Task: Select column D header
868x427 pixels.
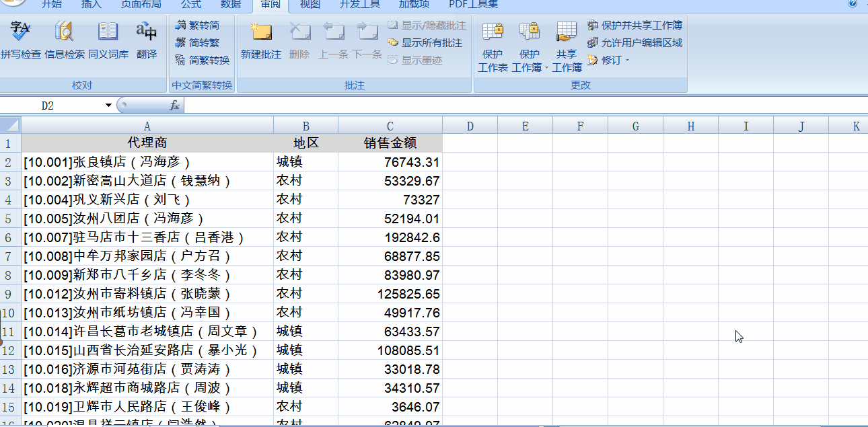Action: pos(470,126)
